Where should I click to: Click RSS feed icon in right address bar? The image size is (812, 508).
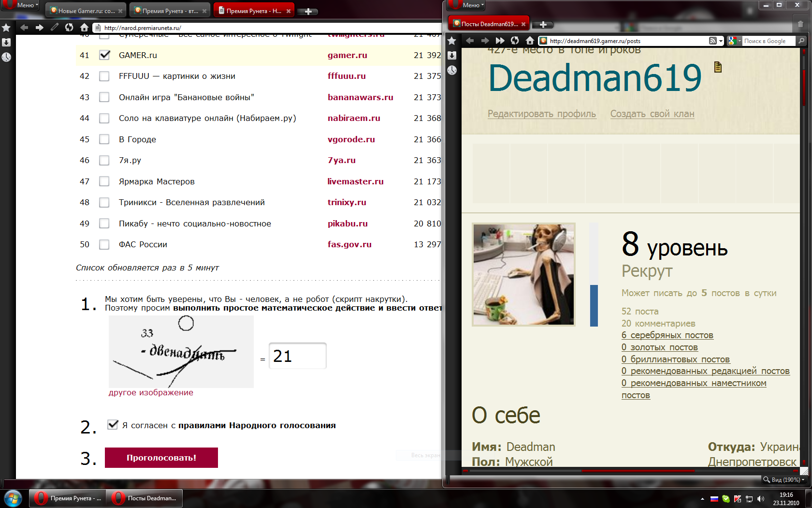tap(713, 41)
